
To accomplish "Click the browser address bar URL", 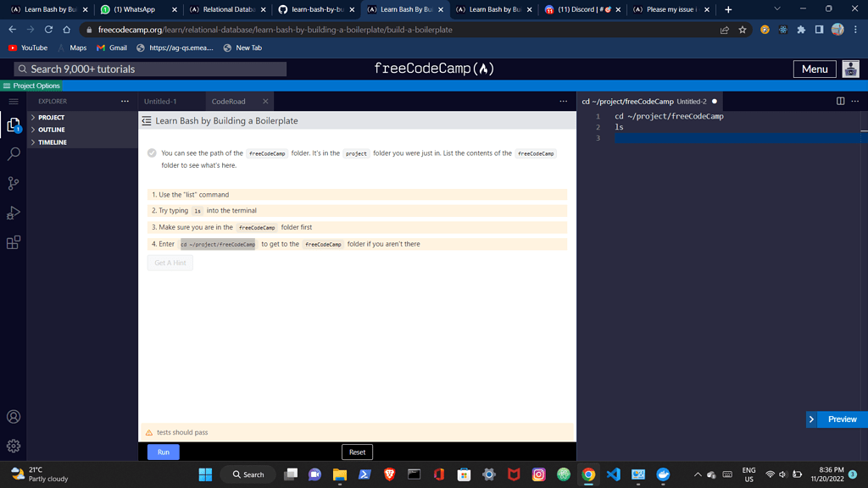I will pos(275,30).
